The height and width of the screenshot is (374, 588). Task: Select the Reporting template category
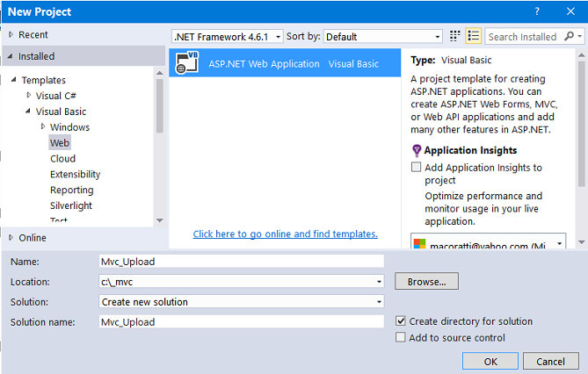(x=71, y=190)
